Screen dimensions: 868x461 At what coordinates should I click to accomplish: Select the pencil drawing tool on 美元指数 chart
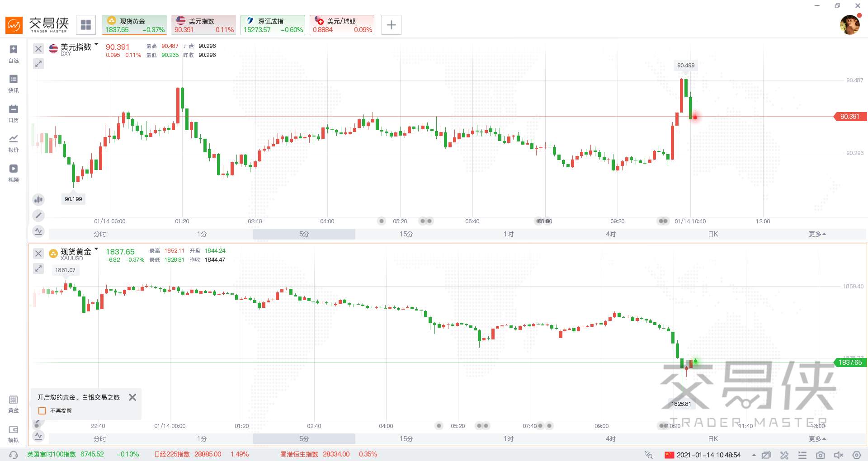coord(38,216)
